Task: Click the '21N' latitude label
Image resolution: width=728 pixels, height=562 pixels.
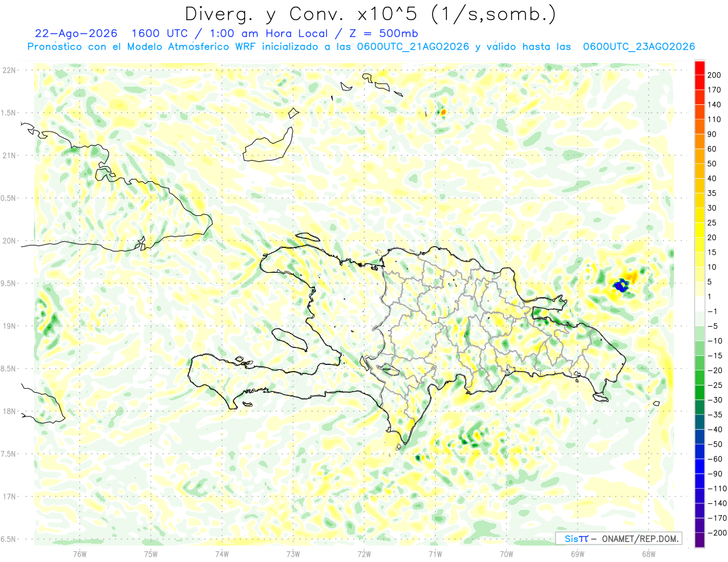Action: 8,155
